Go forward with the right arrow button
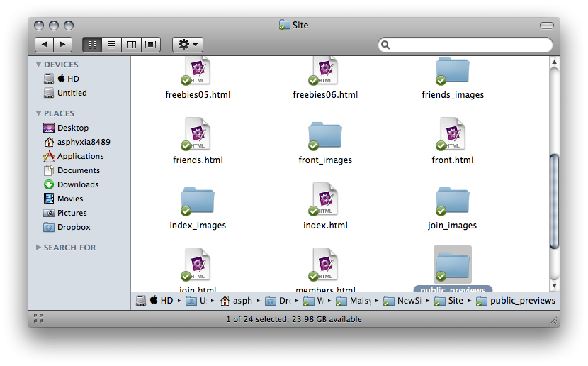The width and height of the screenshot is (588, 366). tap(62, 45)
